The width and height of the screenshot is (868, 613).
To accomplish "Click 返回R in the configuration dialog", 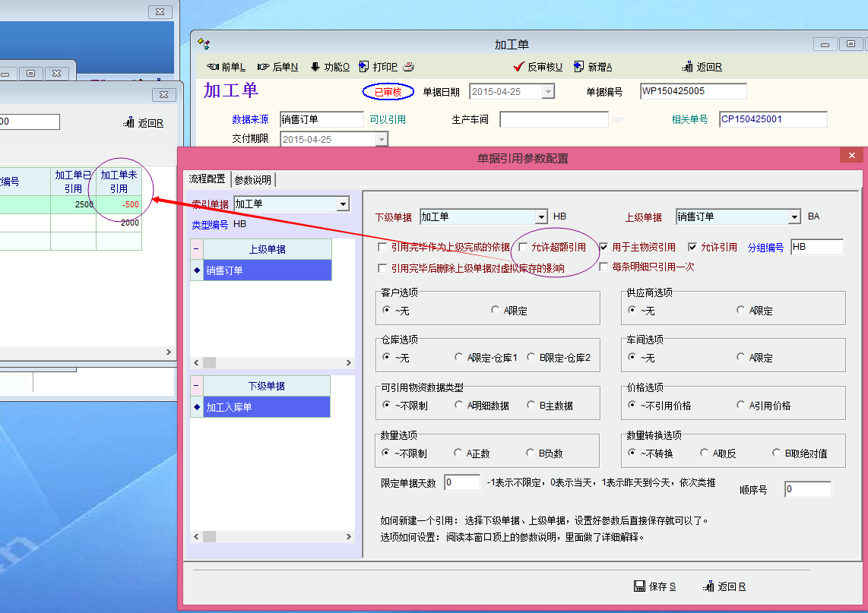I will pyautogui.click(x=724, y=586).
